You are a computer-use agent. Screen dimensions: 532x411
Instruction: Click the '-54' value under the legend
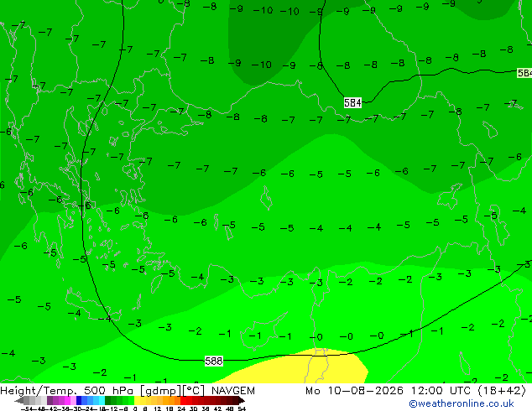tap(27, 408)
